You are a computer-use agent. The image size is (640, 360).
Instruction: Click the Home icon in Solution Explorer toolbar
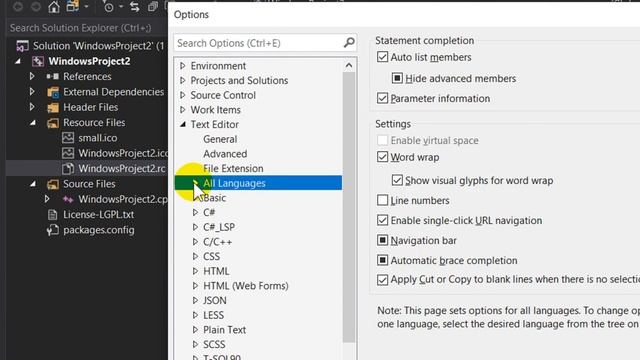coord(54,7)
